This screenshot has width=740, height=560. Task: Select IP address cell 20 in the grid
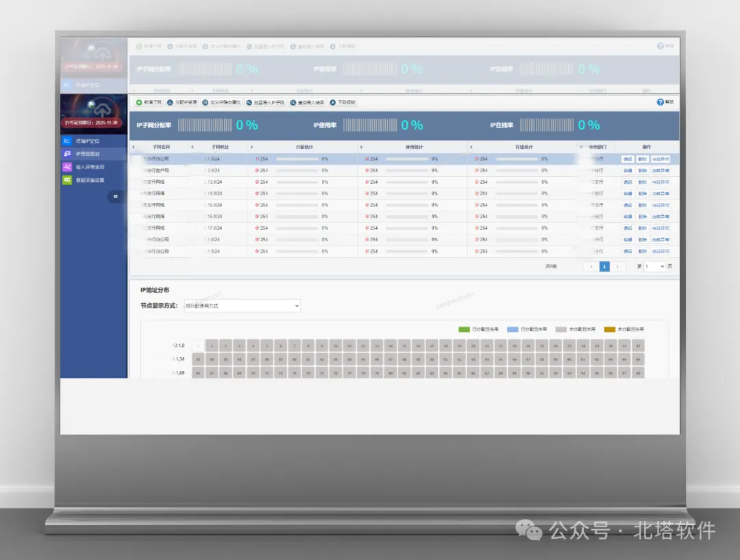[473, 345]
